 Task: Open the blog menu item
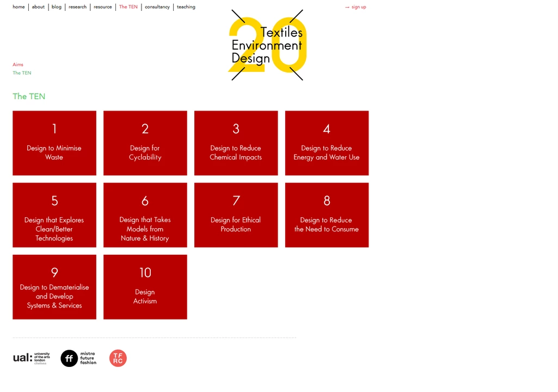click(57, 7)
